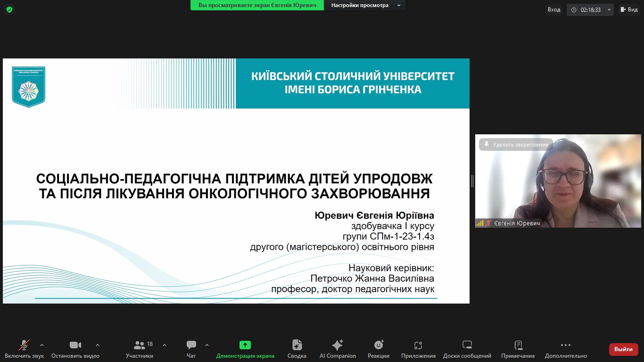Expand audio options arrow next to microphone
The height and width of the screenshot is (362, 644).
[x=42, y=345]
